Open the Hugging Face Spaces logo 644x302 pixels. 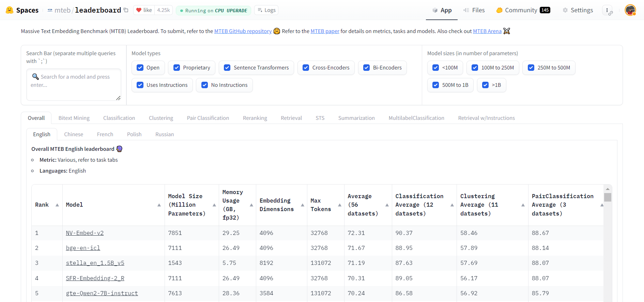point(22,10)
